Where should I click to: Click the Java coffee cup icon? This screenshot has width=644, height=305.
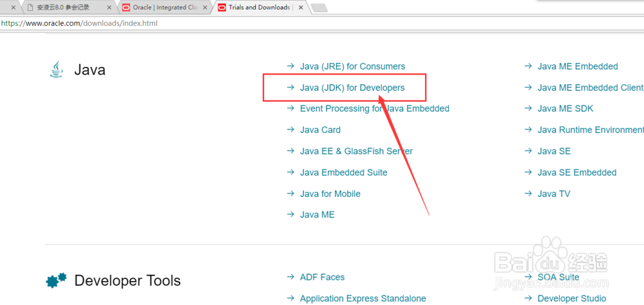57,69
